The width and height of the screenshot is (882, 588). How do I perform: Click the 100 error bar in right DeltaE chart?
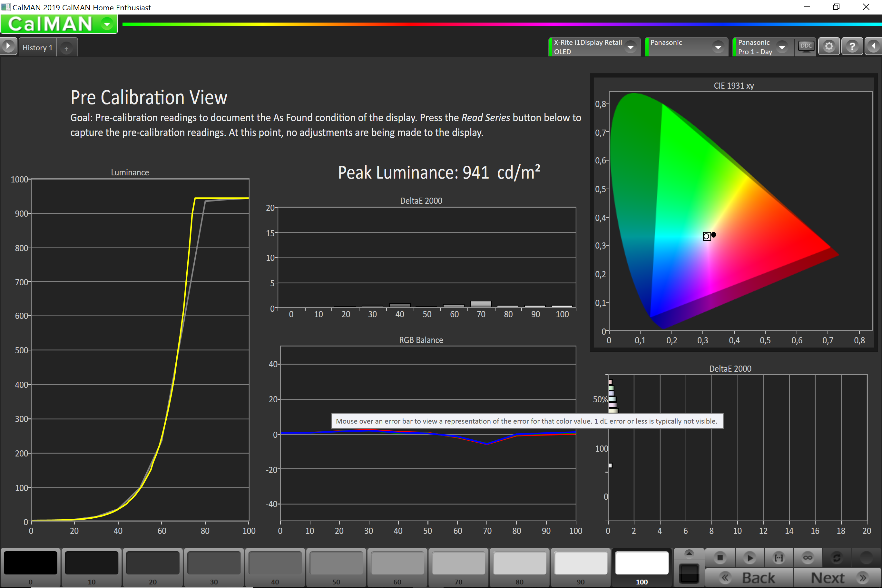click(611, 465)
